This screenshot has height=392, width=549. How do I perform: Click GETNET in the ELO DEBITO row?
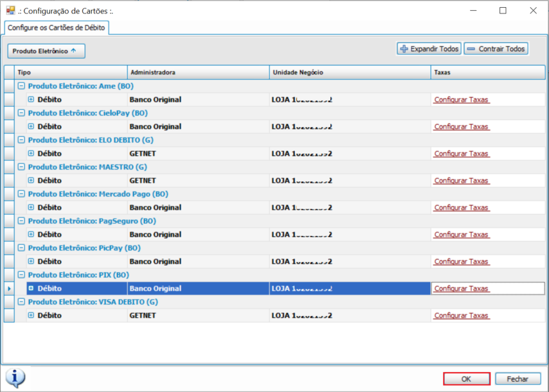[x=143, y=154]
